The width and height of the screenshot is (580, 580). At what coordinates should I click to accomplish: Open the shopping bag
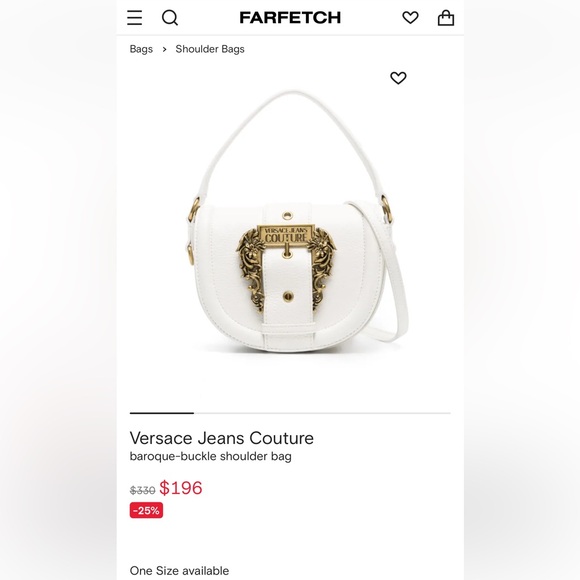click(446, 17)
